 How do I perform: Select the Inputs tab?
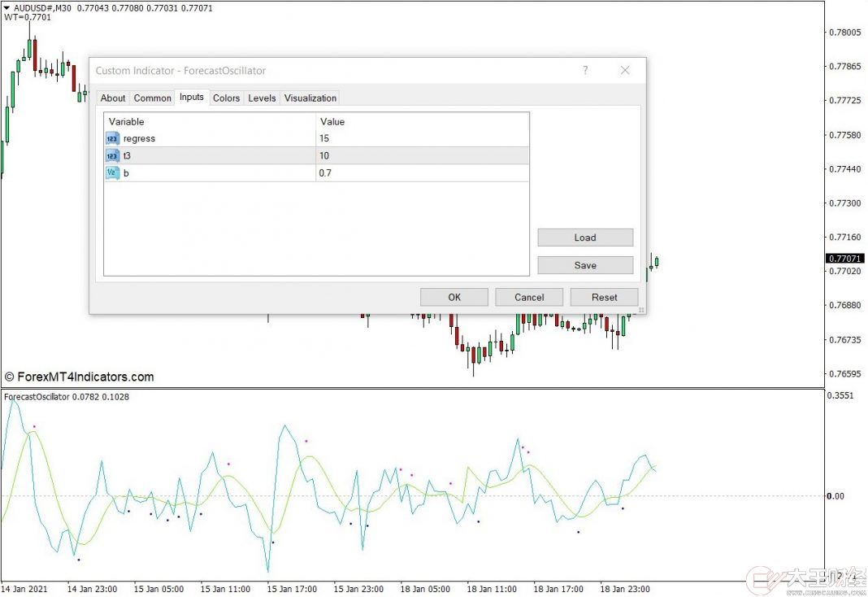[192, 97]
